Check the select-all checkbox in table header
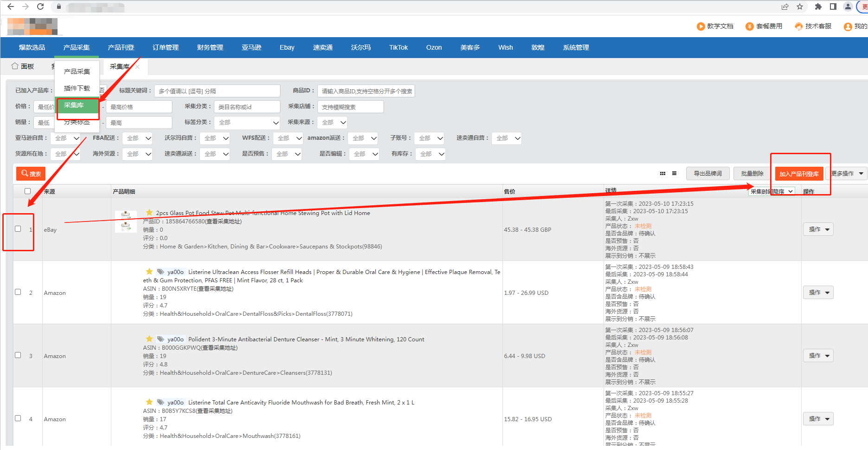The image size is (868, 450). (27, 191)
